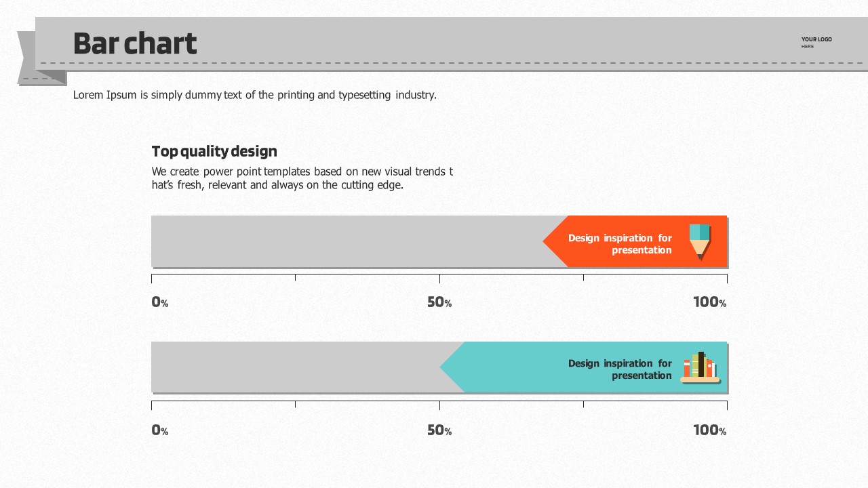Click the 50% label under the orange bar
The width and height of the screenshot is (868, 488).
[439, 302]
